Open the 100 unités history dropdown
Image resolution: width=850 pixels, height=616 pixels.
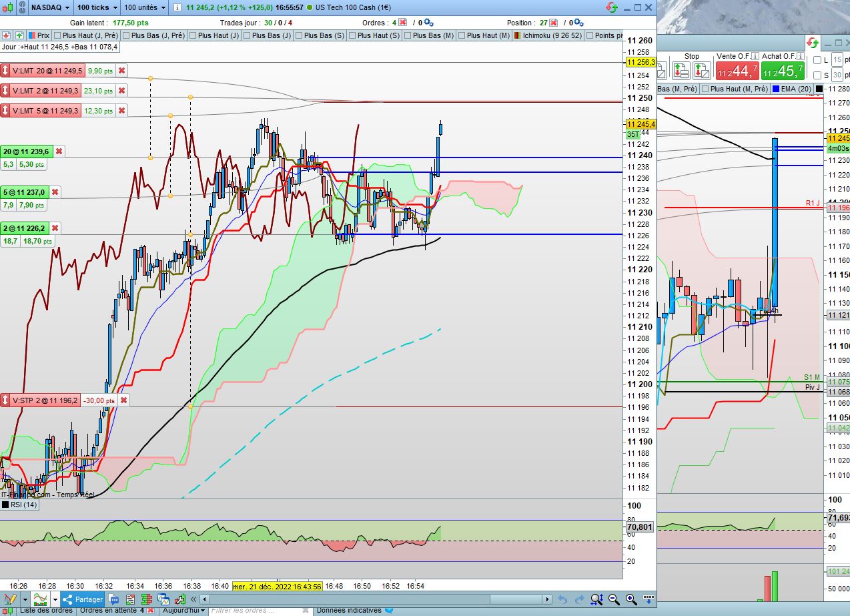click(145, 7)
